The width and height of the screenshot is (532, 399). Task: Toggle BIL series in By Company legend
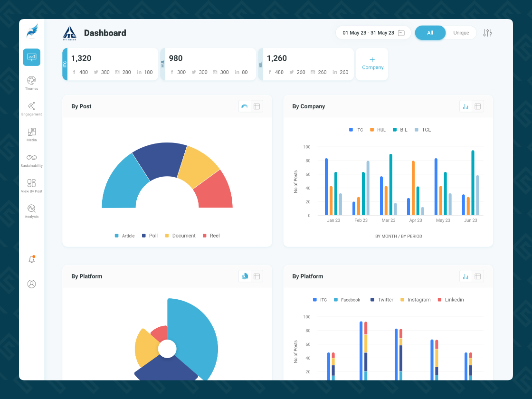tap(400, 130)
